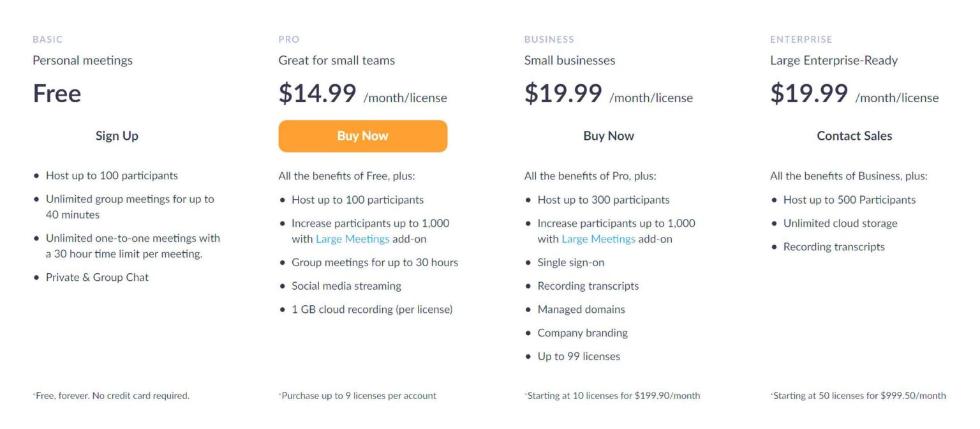This screenshot has width=980, height=429.
Task: Open the Large Meetings link under Business
Action: pyautogui.click(x=598, y=239)
